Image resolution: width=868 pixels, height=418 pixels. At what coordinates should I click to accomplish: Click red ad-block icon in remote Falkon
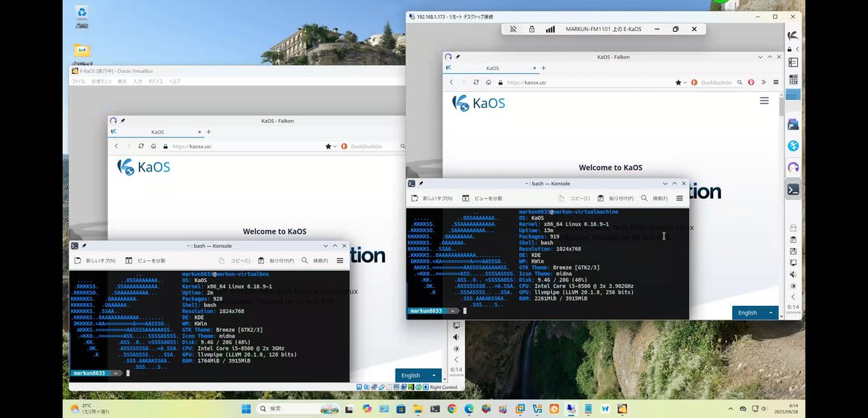click(x=752, y=82)
